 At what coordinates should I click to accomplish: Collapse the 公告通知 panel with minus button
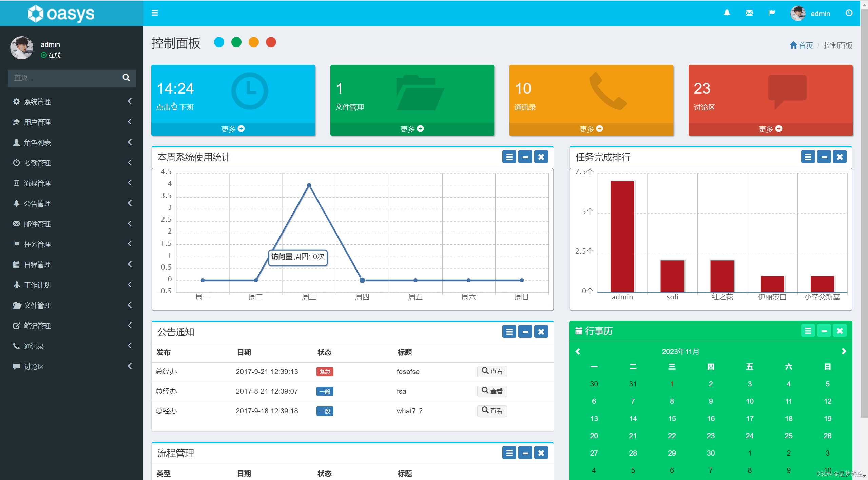point(525,332)
